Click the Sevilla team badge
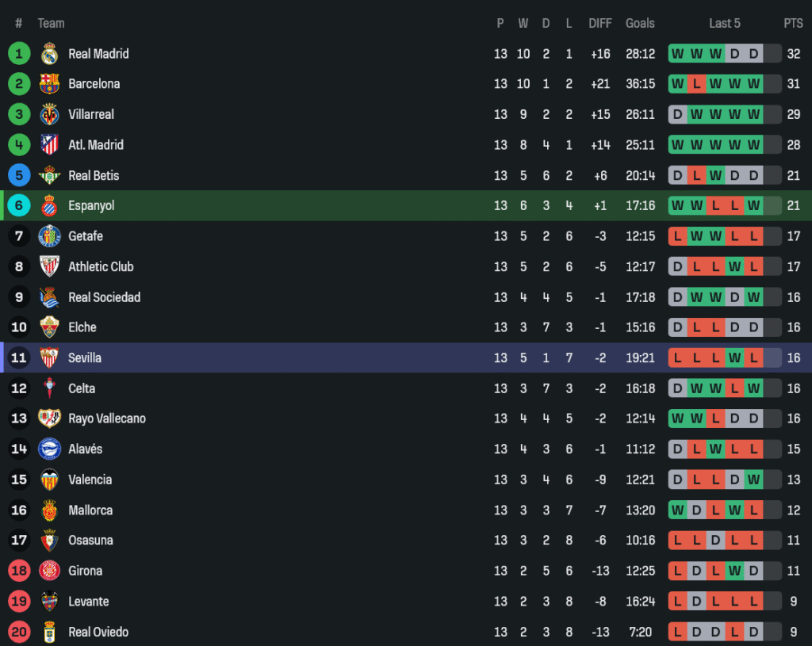The width and height of the screenshot is (812, 646). point(49,357)
